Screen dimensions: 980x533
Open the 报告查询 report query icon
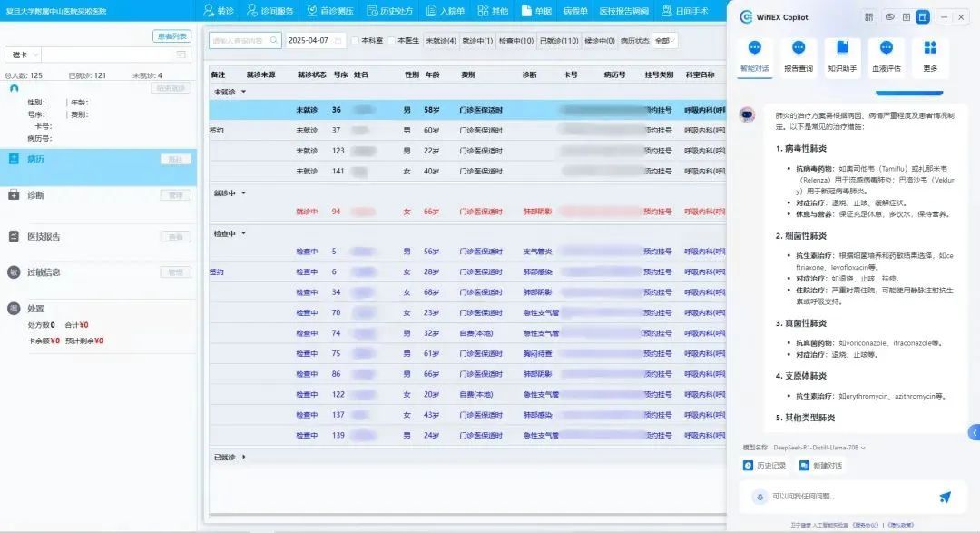point(798,49)
